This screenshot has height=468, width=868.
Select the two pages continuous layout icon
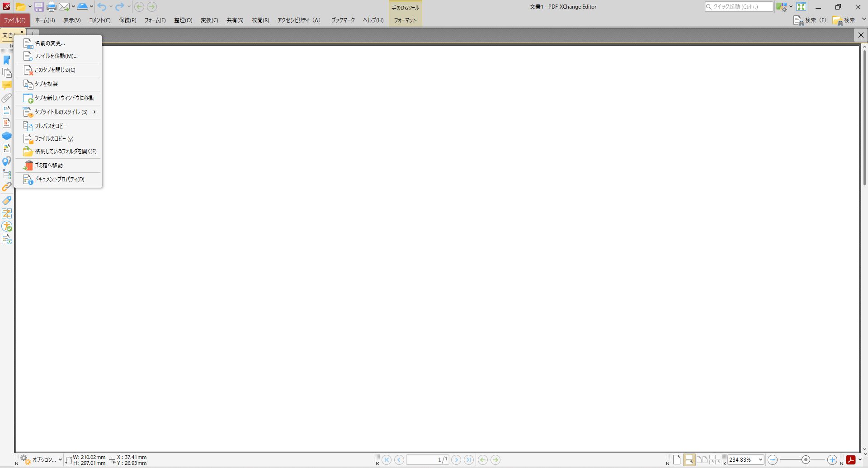coord(715,460)
